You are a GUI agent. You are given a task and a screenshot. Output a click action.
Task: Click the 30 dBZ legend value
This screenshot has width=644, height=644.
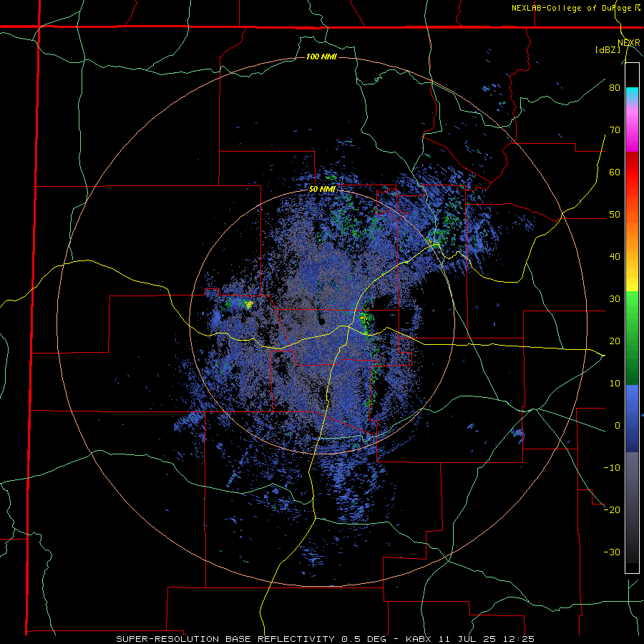(615, 298)
